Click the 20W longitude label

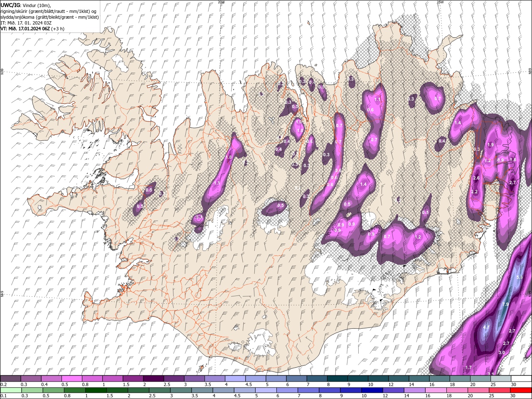click(x=221, y=2)
